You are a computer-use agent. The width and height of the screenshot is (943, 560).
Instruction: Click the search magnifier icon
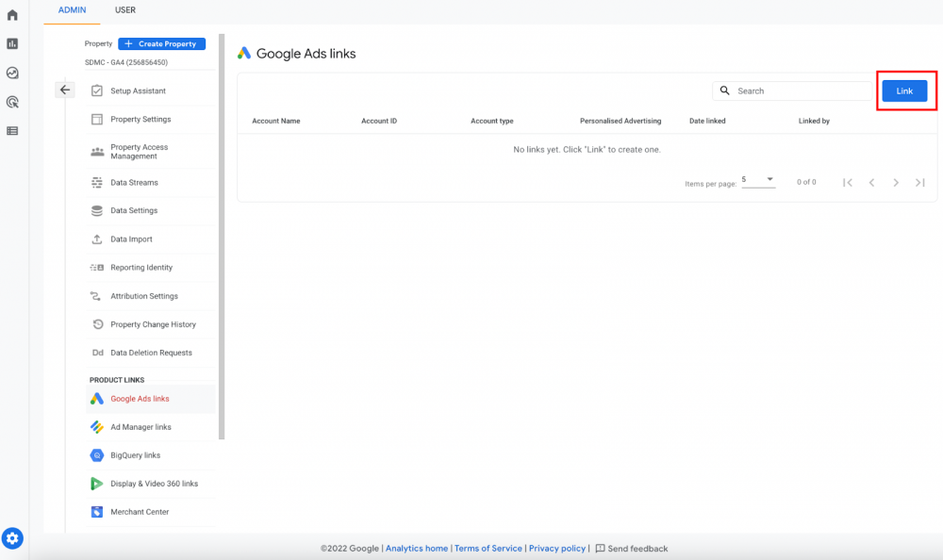[724, 91]
